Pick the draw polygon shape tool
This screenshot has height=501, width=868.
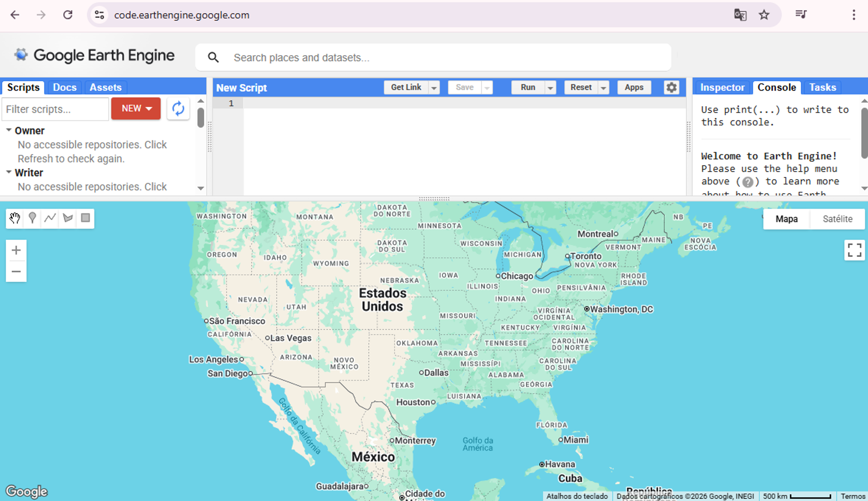pyautogui.click(x=68, y=218)
